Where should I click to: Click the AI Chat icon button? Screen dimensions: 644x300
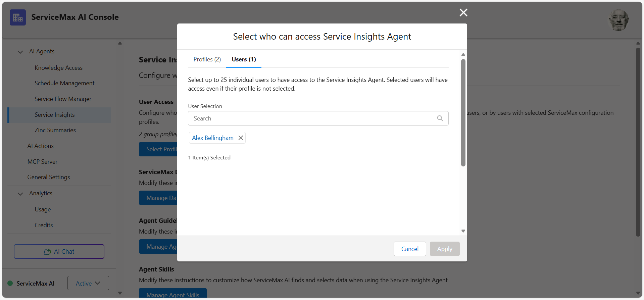pyautogui.click(x=59, y=251)
